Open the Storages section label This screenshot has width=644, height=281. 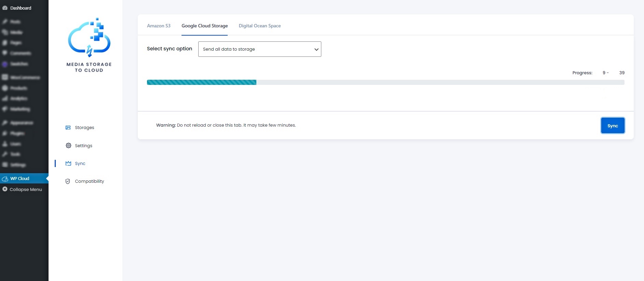tap(84, 128)
